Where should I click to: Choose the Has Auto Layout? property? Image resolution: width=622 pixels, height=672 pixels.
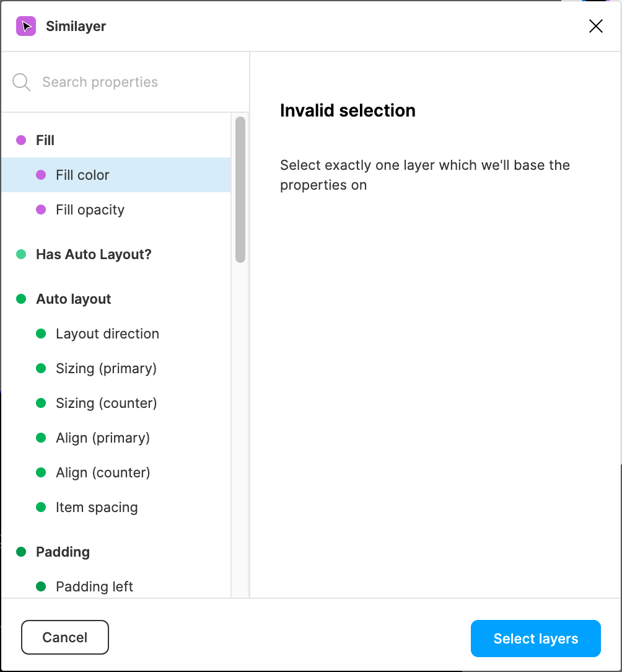94,254
